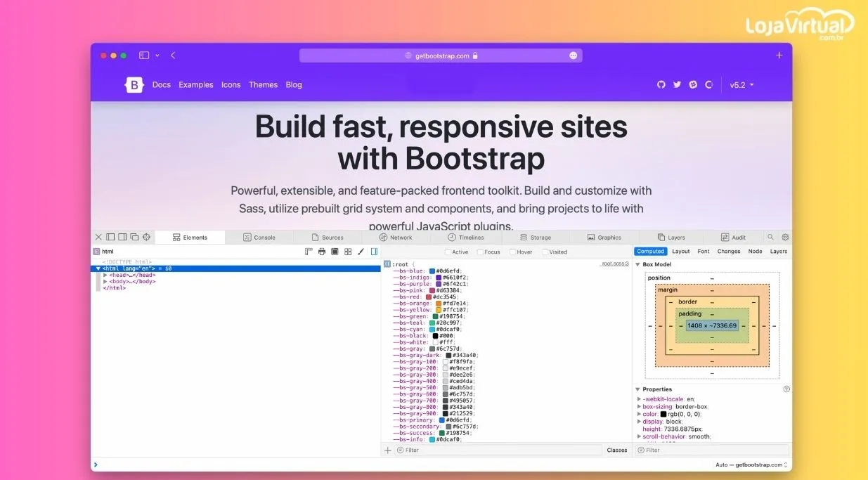Click the --bs-pink color swatch
868x480 pixels.
click(x=432, y=290)
